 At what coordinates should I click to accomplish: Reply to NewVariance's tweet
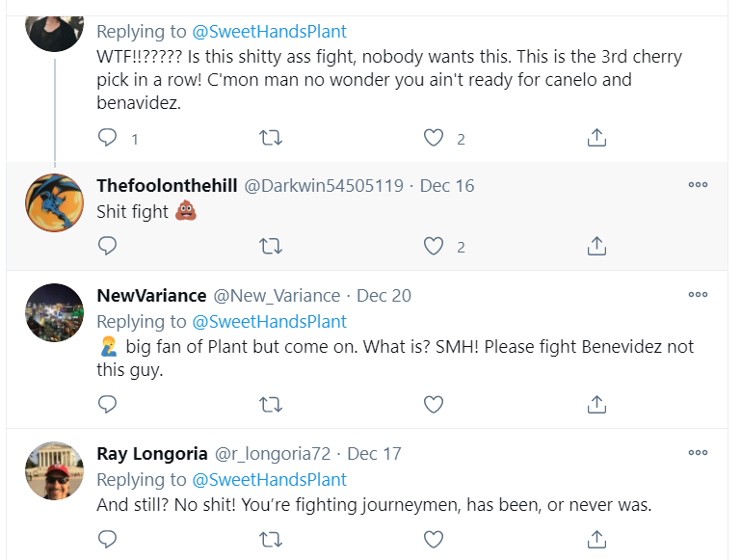[108, 403]
